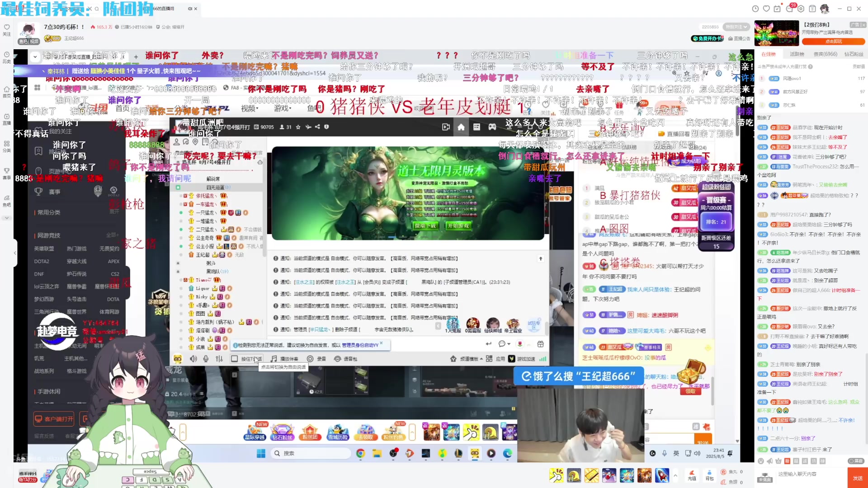Open 频道模板 dropdown in streamed YY

click(466, 359)
